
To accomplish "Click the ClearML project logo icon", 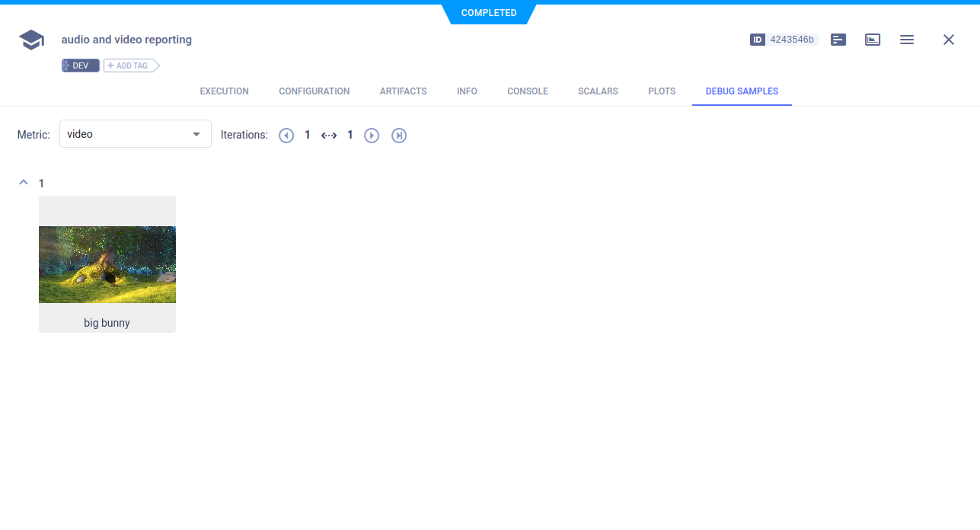I will (30, 40).
